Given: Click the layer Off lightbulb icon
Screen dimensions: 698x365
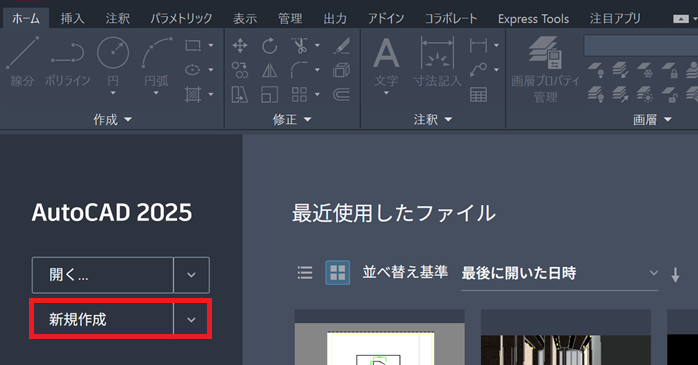Looking at the screenshot, I should point(596,70).
